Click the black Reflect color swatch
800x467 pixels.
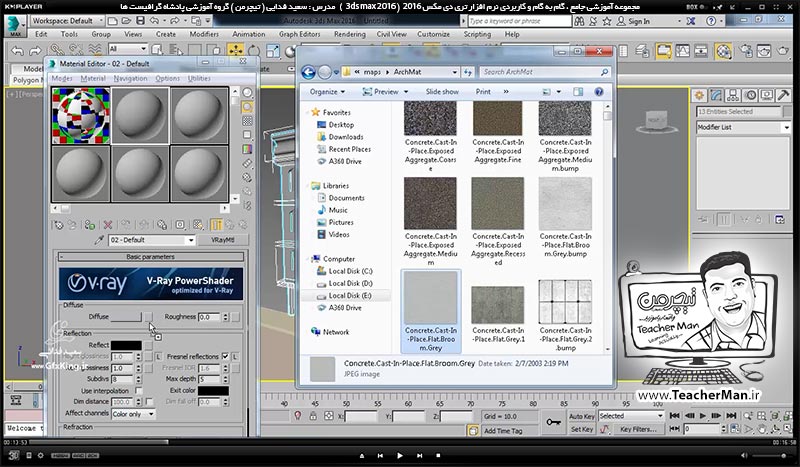126,346
